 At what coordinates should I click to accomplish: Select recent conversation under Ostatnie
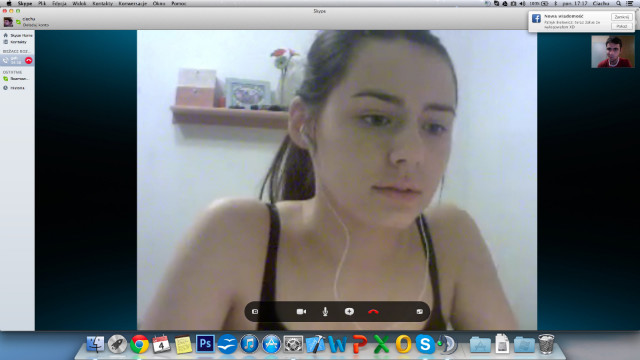16,78
